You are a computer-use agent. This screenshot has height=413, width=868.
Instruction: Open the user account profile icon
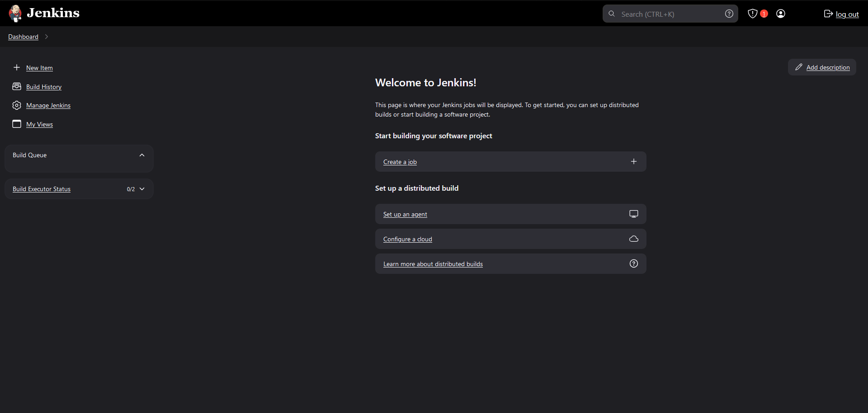781,14
